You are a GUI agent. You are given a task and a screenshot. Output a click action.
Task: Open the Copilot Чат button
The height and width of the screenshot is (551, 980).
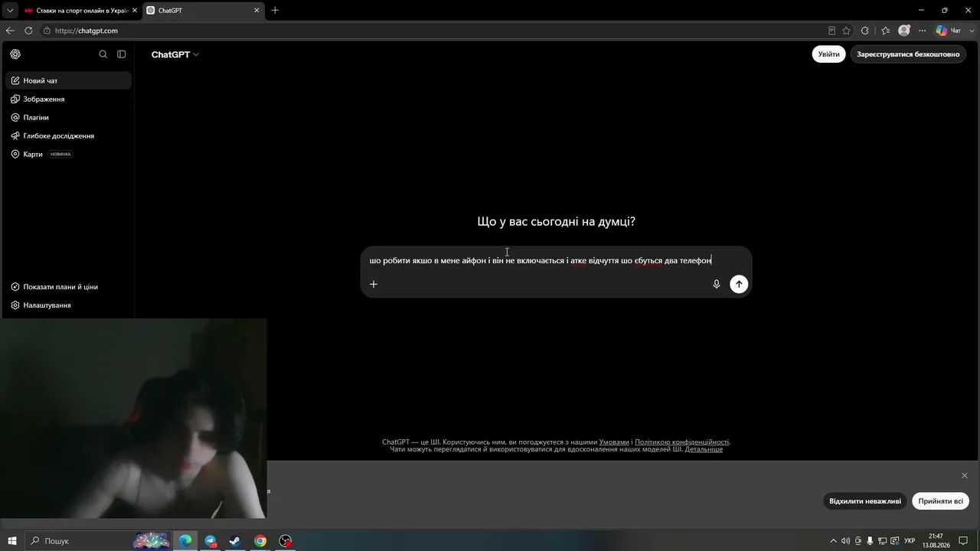948,31
